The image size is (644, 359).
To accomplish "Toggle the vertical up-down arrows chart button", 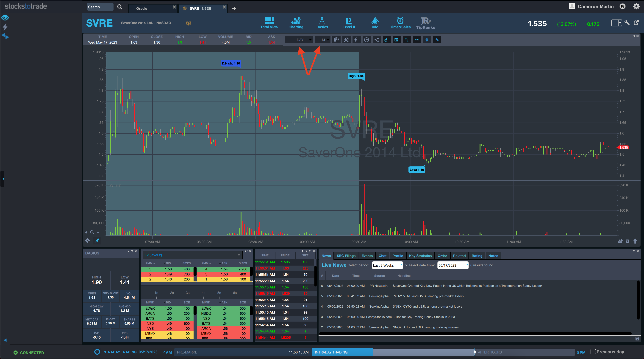I will [427, 40].
